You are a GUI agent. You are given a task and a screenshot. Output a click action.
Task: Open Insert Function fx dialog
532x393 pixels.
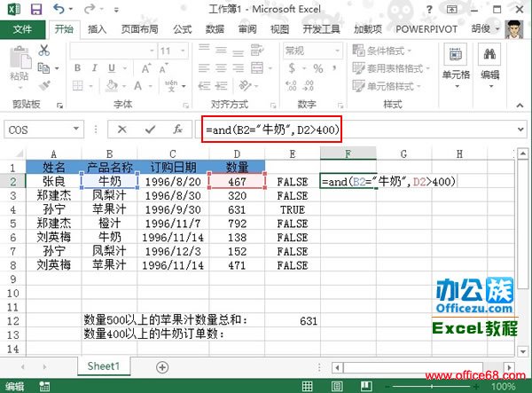[x=177, y=130]
